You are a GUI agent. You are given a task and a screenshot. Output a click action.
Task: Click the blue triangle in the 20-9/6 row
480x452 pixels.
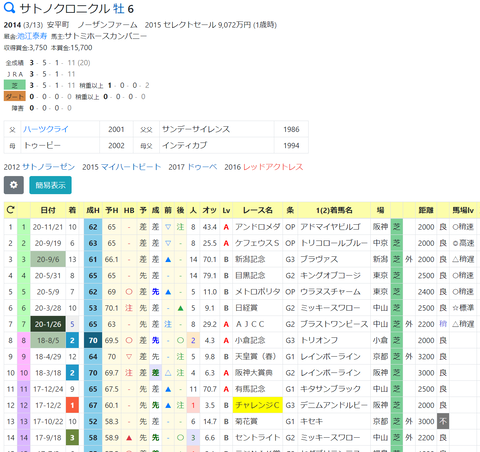click(x=168, y=259)
